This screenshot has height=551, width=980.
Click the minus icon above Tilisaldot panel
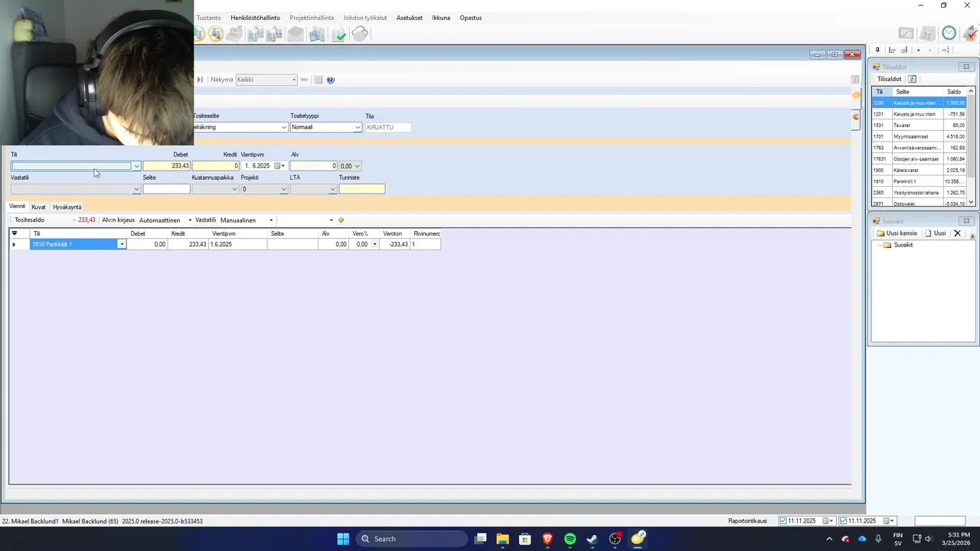coord(930,51)
